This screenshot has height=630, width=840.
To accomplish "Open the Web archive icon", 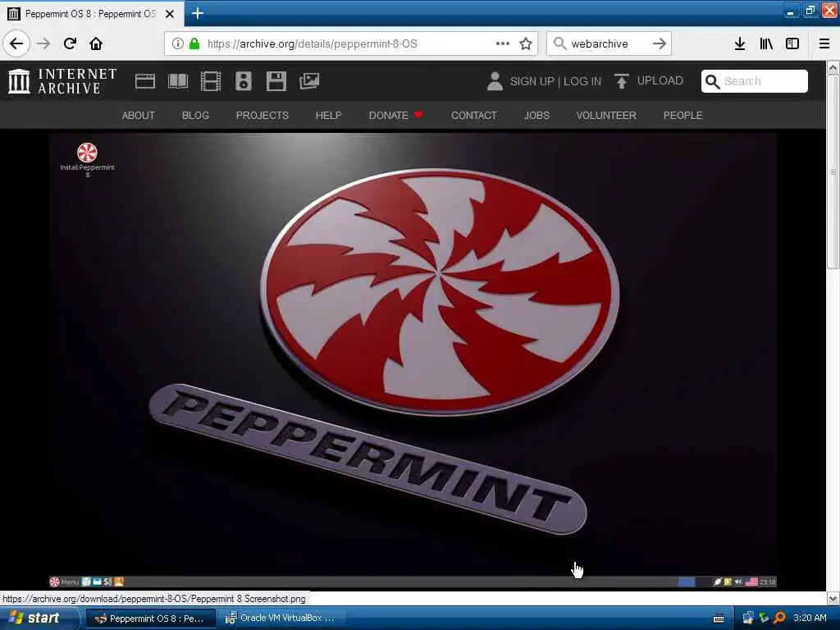I will tap(145, 81).
